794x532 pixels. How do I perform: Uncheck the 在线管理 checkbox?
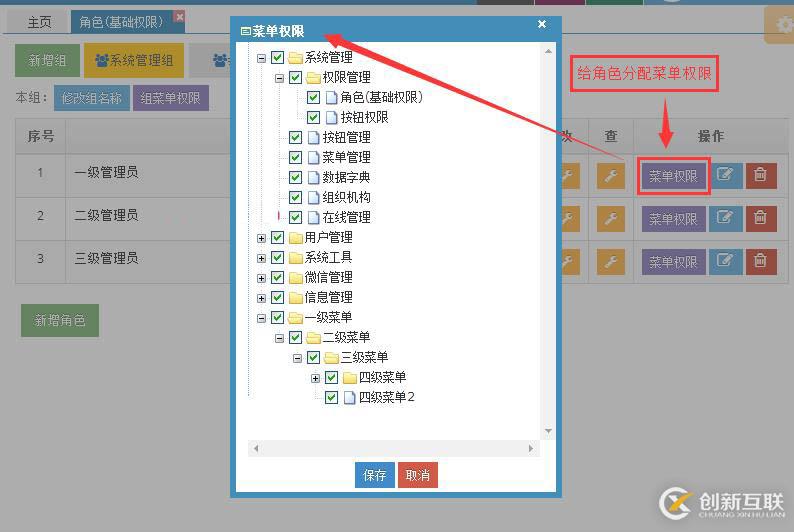coord(295,218)
